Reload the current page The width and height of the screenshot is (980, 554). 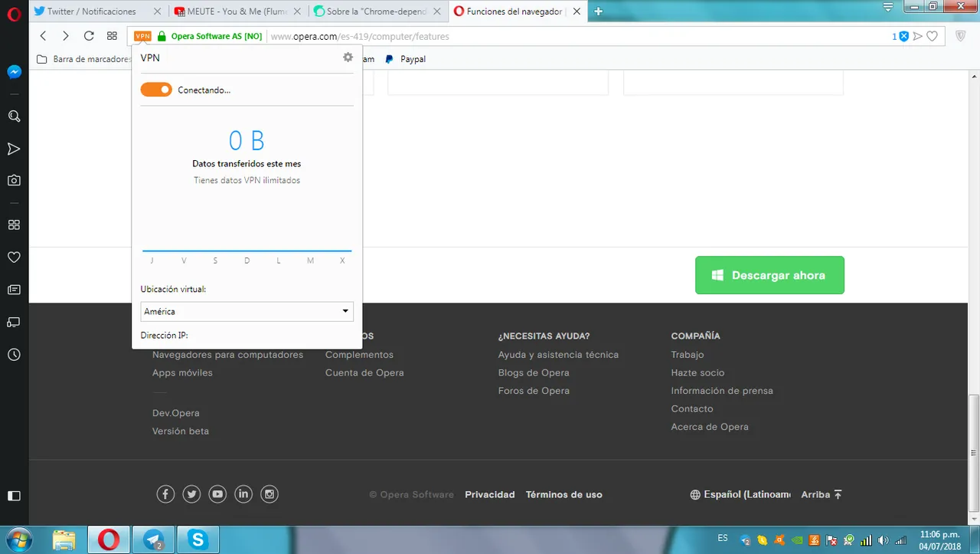[89, 36]
